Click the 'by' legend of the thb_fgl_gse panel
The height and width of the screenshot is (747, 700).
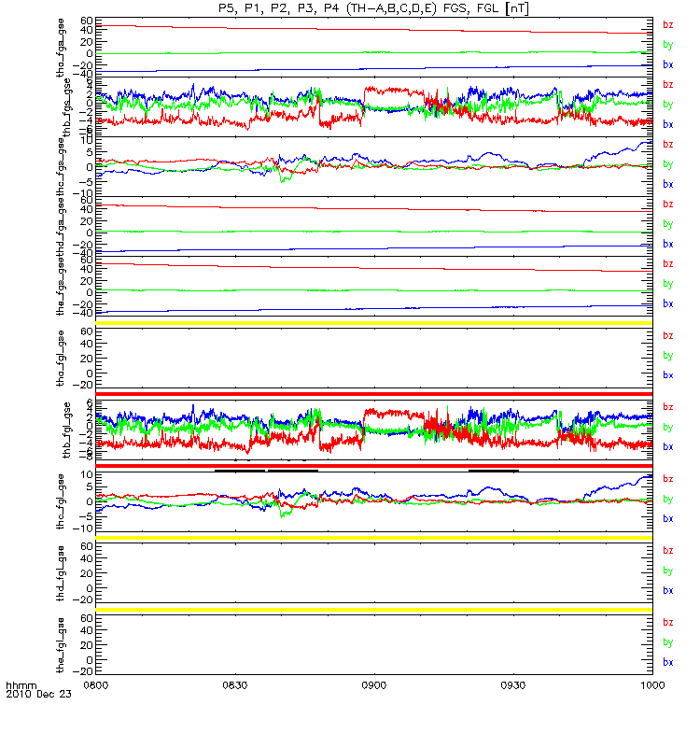coord(668,428)
